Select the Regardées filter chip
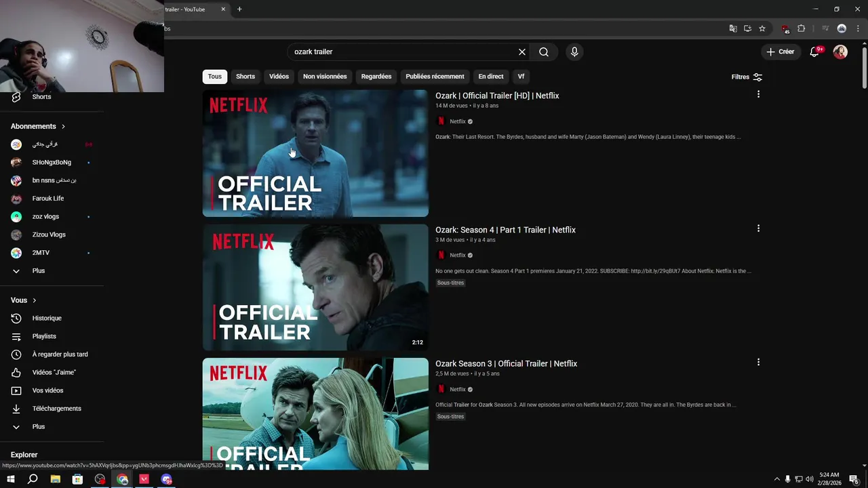The width and height of the screenshot is (868, 488). pyautogui.click(x=376, y=77)
